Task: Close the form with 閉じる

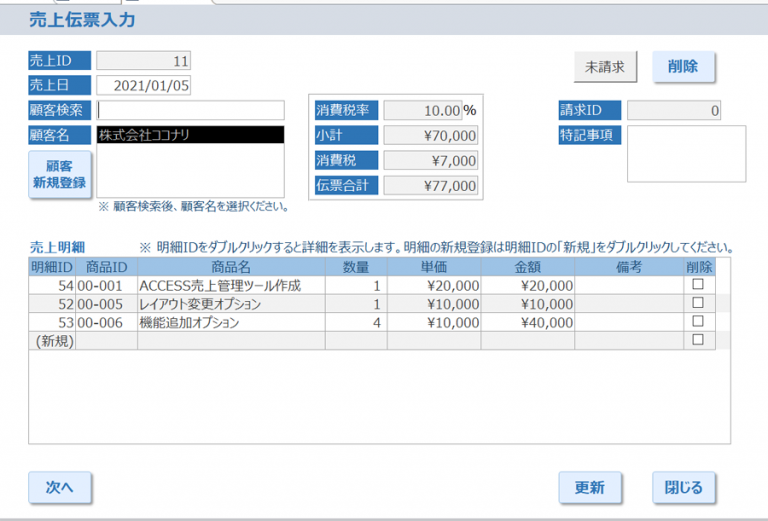Action: [684, 488]
